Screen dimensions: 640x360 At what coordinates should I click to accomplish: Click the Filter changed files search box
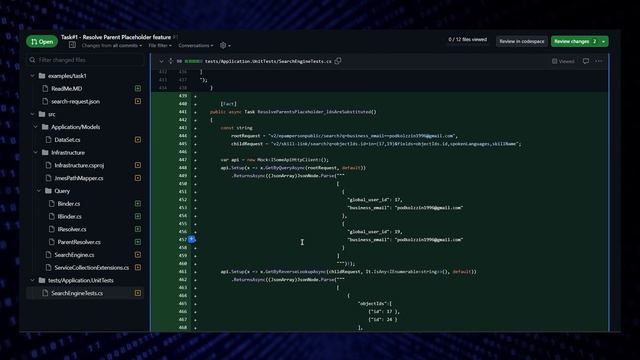(86, 60)
